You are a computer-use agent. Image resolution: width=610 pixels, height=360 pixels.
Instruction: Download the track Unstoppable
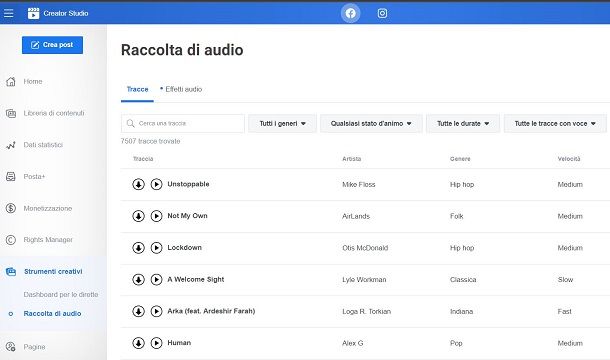coord(138,184)
